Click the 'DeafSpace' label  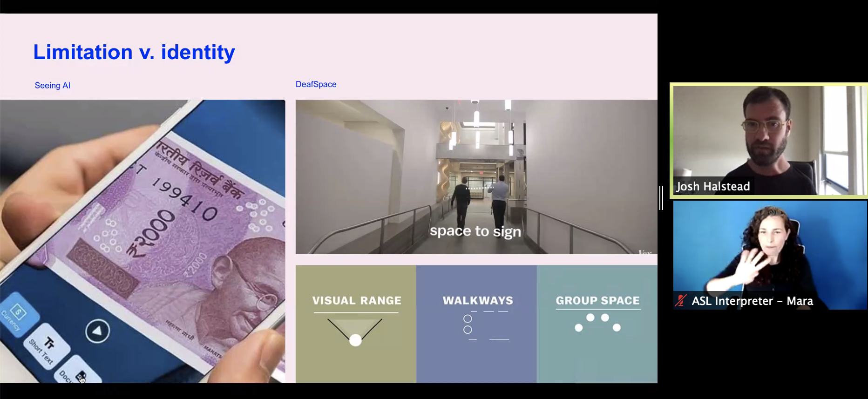[x=316, y=84]
